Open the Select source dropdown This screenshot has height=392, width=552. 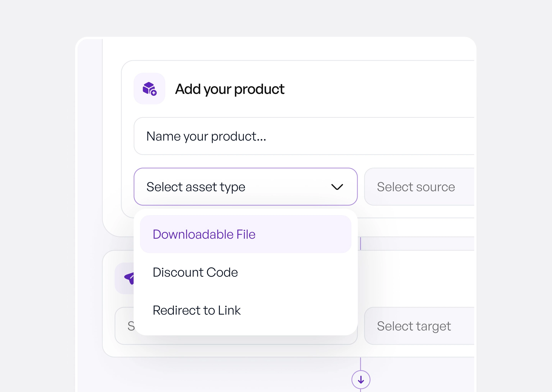coord(419,187)
